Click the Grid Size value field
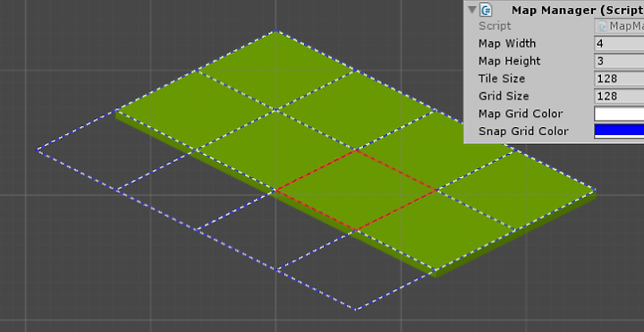 pos(619,96)
